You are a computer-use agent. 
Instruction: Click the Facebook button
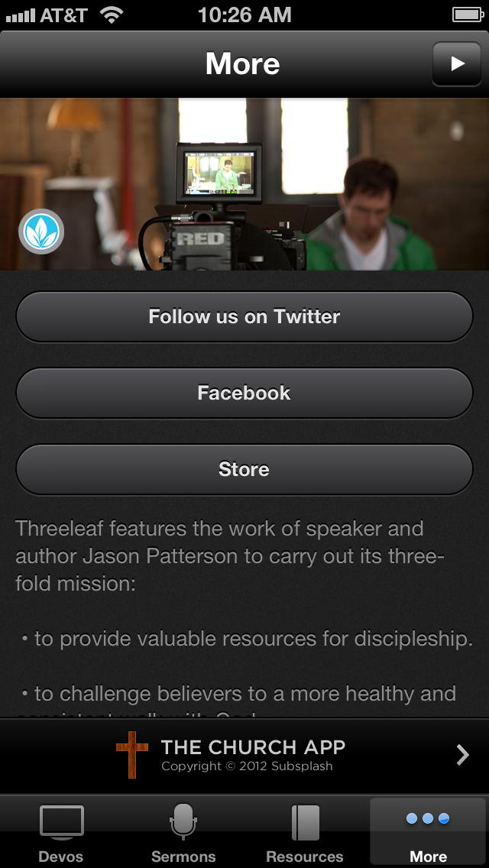click(244, 393)
